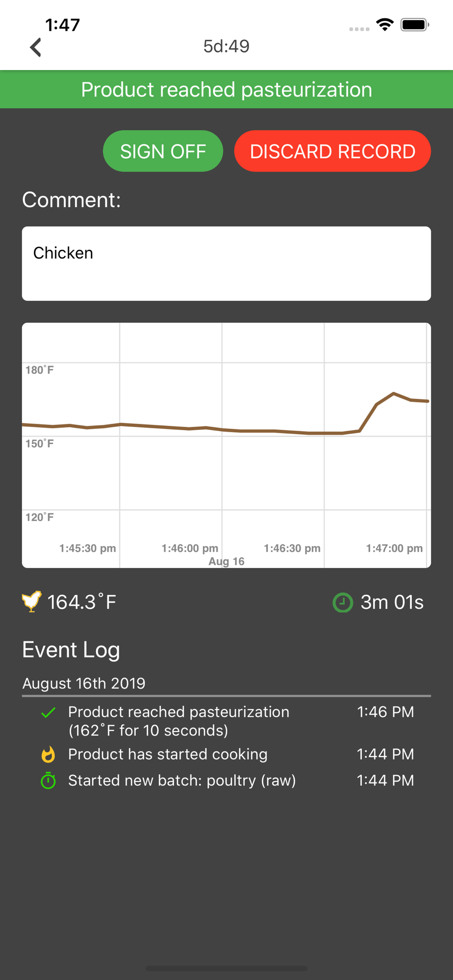The image size is (453, 980).
Task: Tap the 164.3°F temperature reading
Action: click(x=82, y=602)
